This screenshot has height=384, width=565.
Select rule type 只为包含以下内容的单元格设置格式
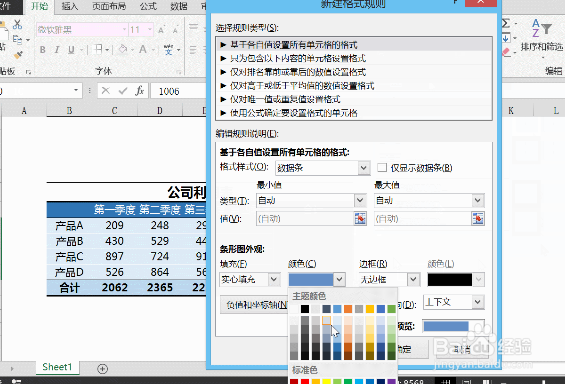354,58
